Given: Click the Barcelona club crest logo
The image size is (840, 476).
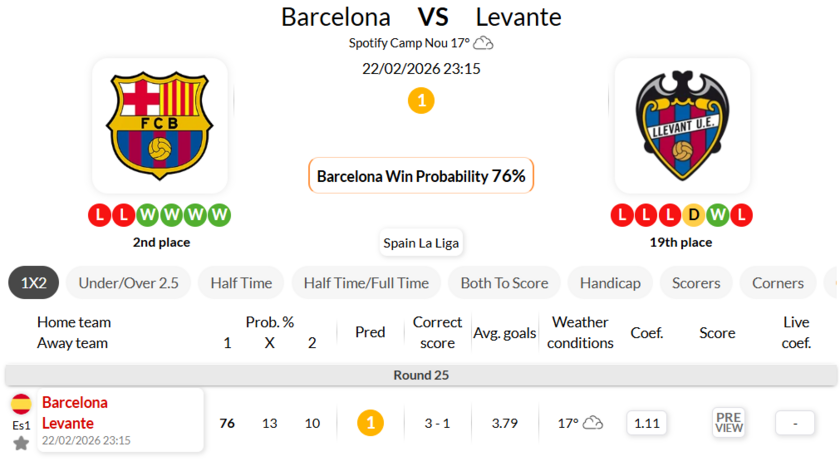Looking at the screenshot, I should (x=160, y=125).
